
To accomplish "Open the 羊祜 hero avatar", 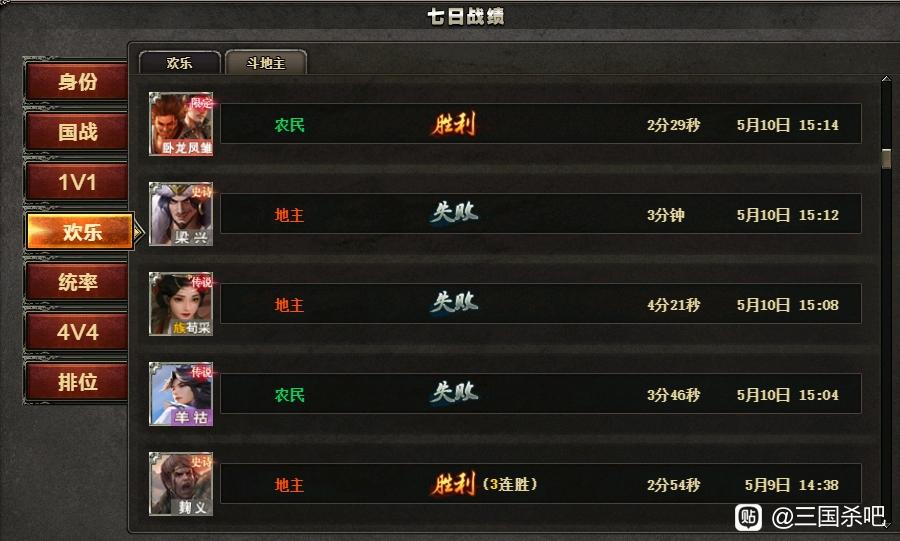I will [181, 394].
